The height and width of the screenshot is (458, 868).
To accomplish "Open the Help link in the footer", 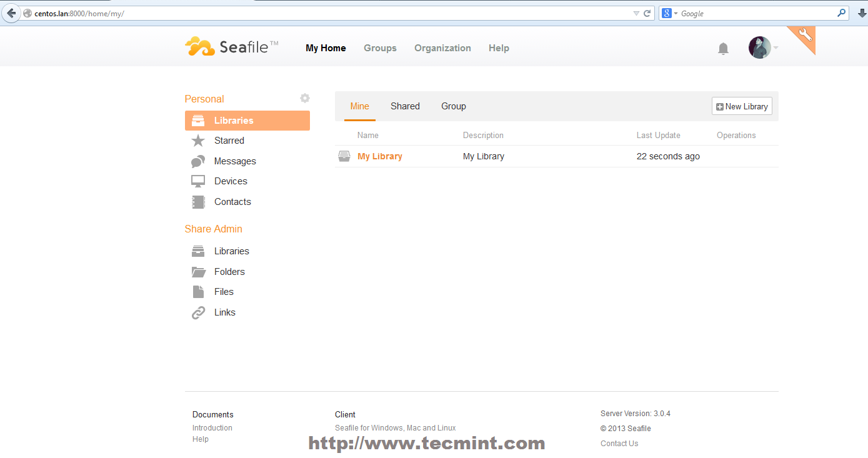I will click(201, 439).
